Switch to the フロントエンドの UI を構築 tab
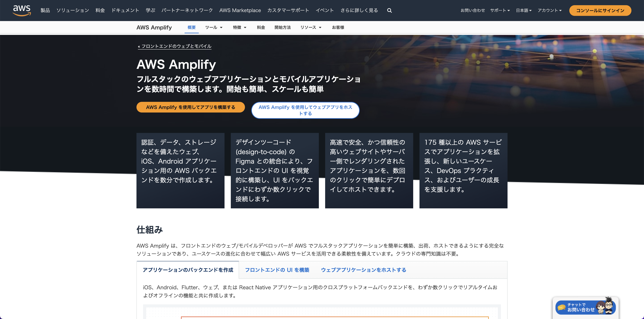This screenshot has width=644, height=319. (x=277, y=270)
